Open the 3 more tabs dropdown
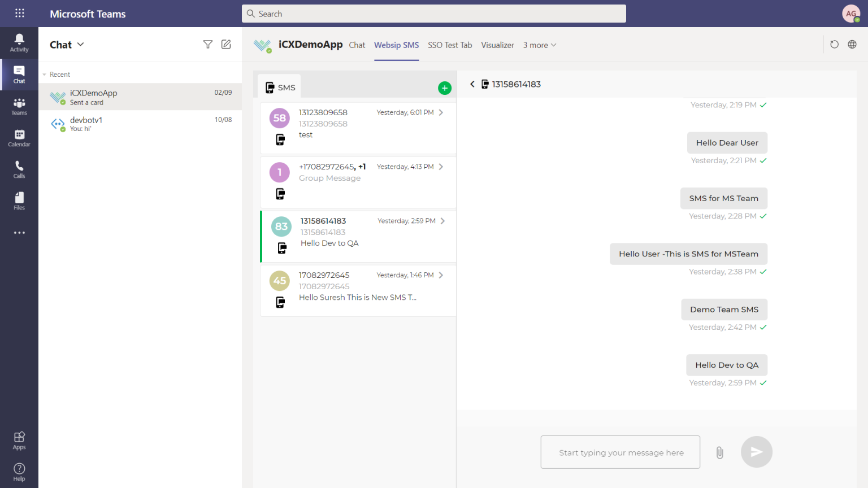Image resolution: width=868 pixels, height=488 pixels. pos(539,45)
